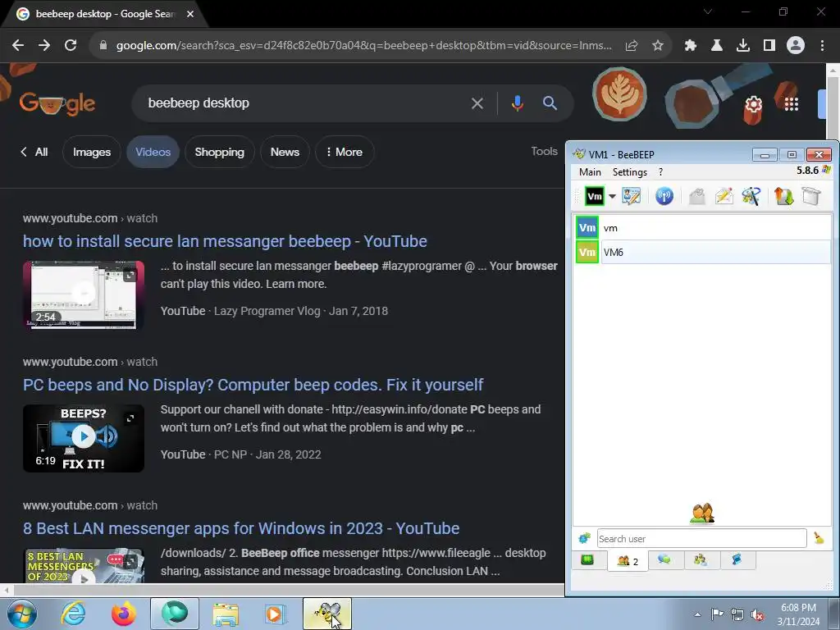Open 'how to install secure lan messanger beebeep' link

[x=225, y=241]
